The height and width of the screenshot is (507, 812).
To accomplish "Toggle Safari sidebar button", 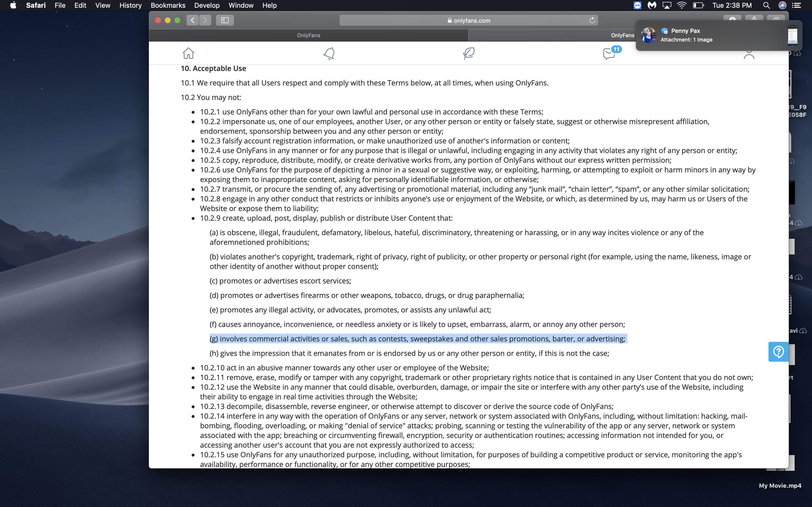I will (x=225, y=21).
